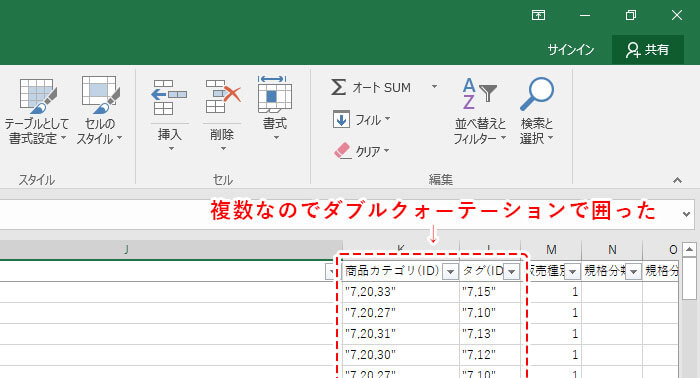Screen dimensions: 700x378
Task: Open Sort & Filter tool
Action: point(480,112)
